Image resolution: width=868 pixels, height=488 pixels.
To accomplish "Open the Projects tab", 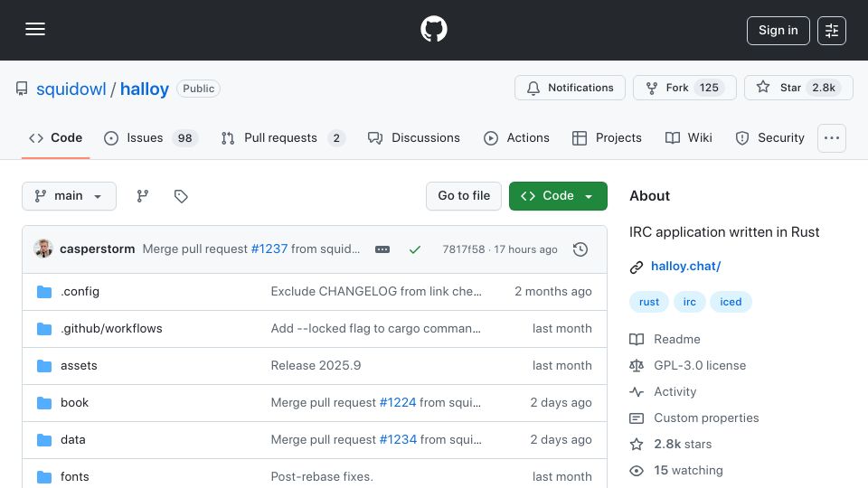I will coord(607,137).
